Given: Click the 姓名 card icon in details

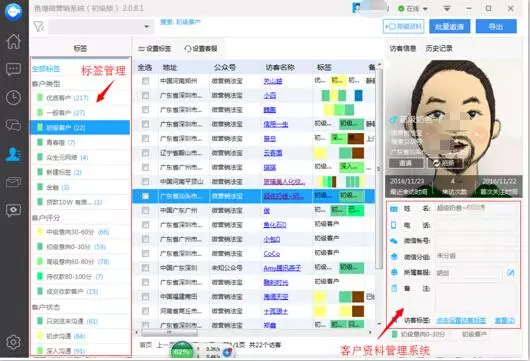Looking at the screenshot, I should click(x=394, y=209).
